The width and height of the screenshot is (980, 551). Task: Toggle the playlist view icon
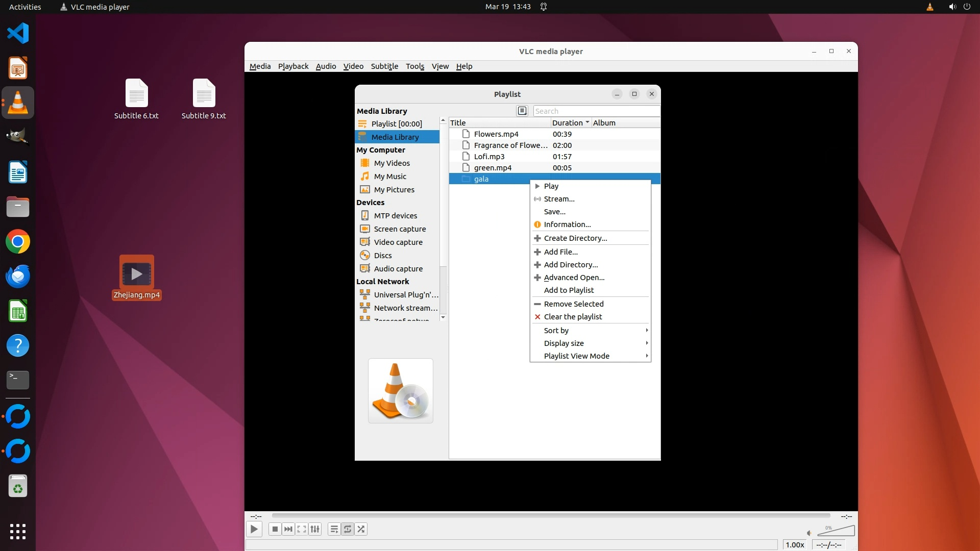tap(334, 529)
